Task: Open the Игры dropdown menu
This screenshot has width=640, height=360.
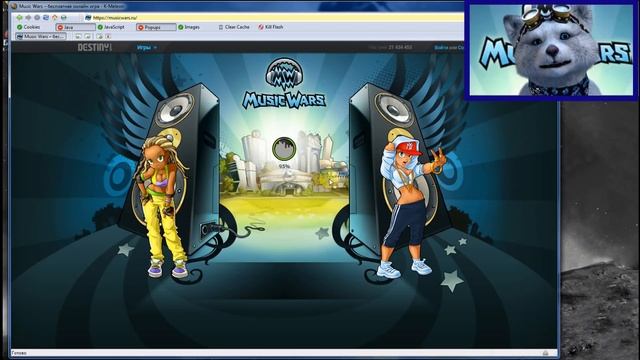Action: point(147,47)
